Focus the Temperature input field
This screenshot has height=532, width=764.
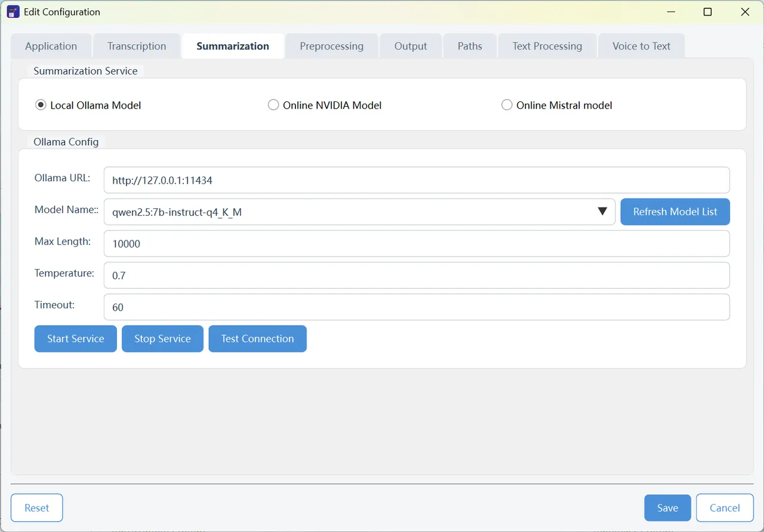[417, 275]
